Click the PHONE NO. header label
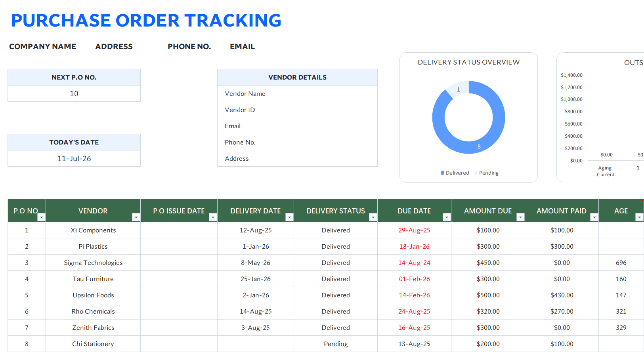 tap(189, 47)
